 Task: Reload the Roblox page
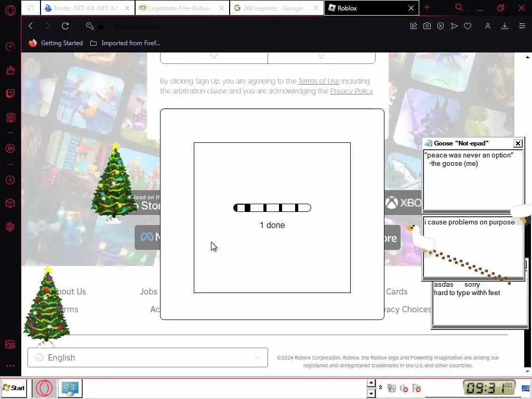point(65,26)
